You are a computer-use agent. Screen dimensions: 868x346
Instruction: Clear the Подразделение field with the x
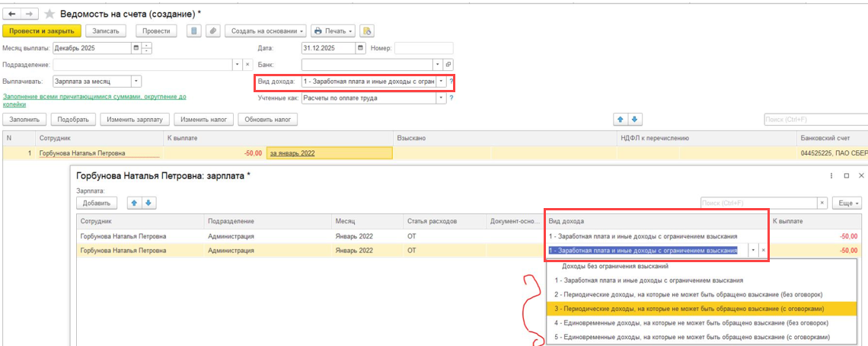[x=247, y=65]
